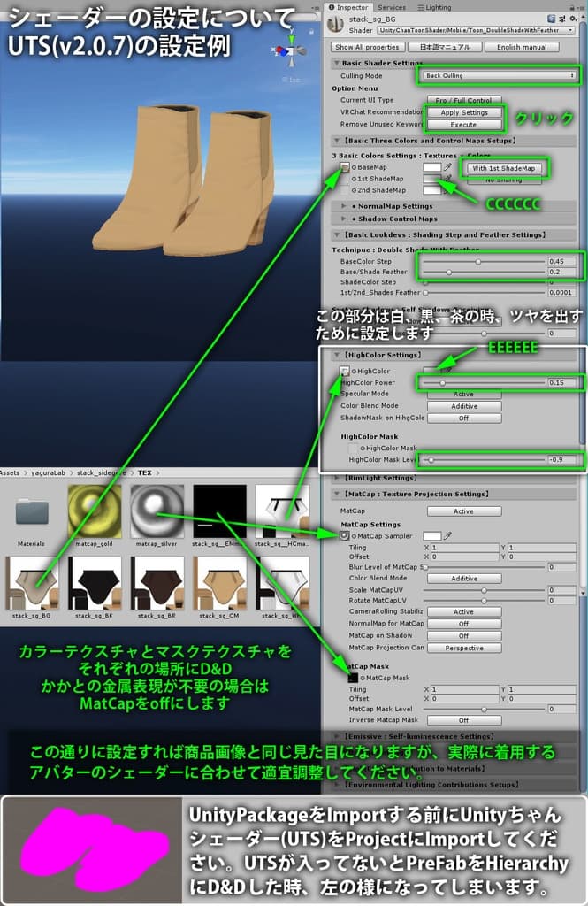Click With 1st ShadeMap button
Viewport: 588px width, 906px height.
(x=504, y=168)
